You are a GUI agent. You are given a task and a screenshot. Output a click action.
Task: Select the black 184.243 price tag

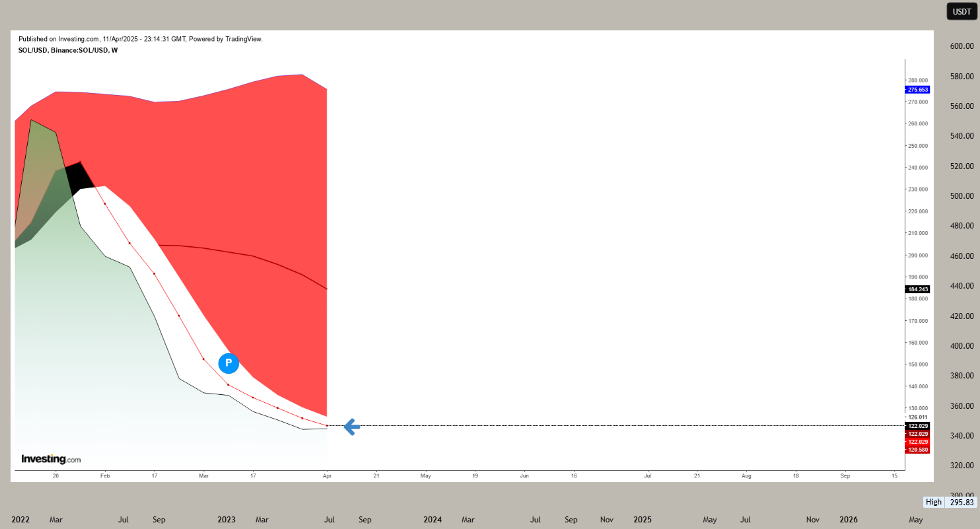coord(917,289)
